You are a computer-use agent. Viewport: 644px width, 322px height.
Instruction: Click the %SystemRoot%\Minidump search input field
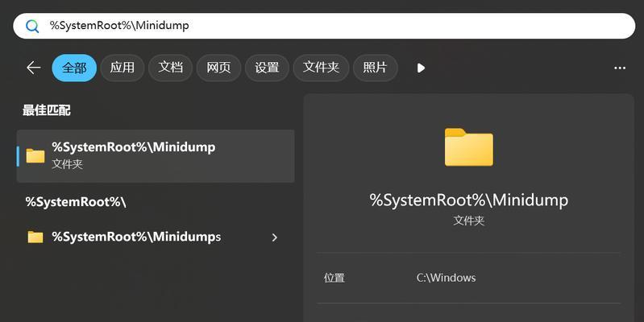point(324,26)
